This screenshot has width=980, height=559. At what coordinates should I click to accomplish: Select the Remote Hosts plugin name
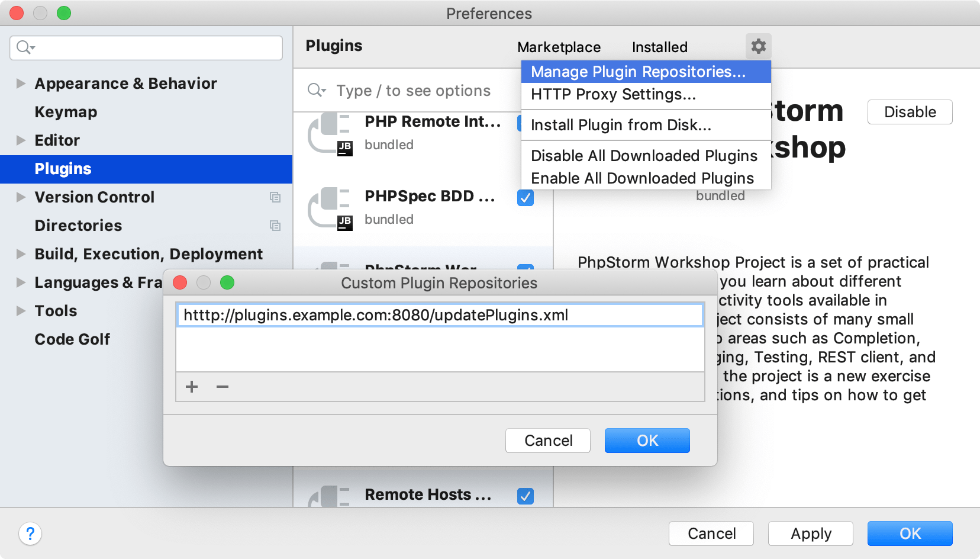[x=428, y=494]
